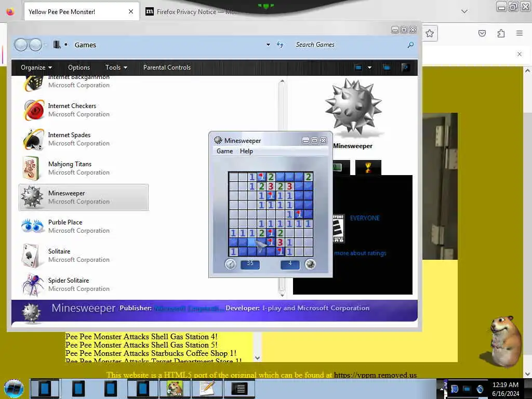Open Spider Solitaire spider icon
The width and height of the screenshot is (532, 399).
click(33, 284)
